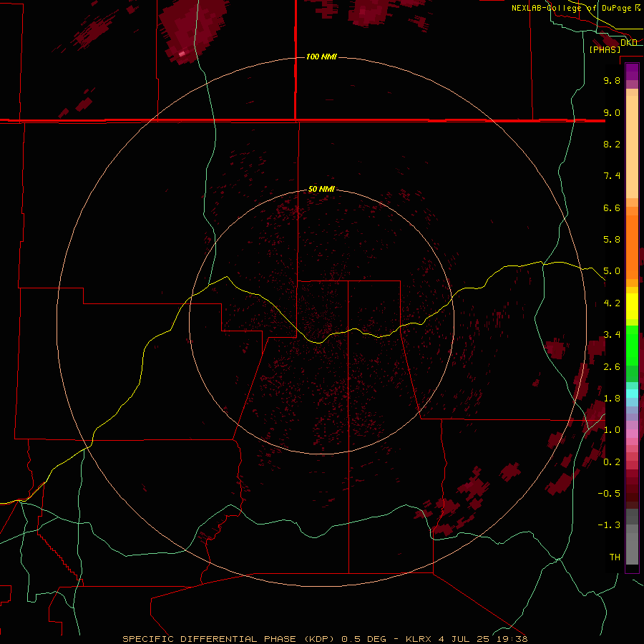This screenshot has width=644, height=644.
Task: Click "(KDP)" in the bottom caption
Action: click(320, 639)
